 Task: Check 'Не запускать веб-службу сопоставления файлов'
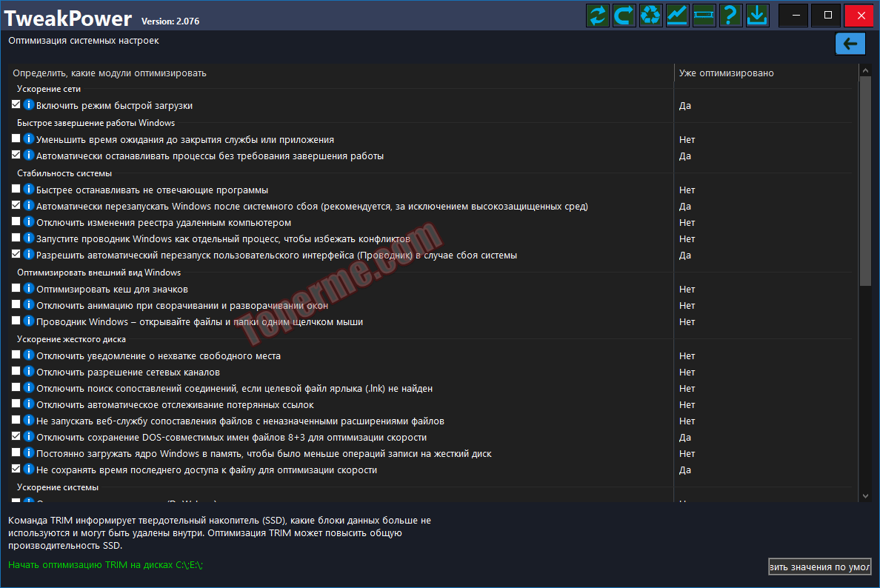click(16, 420)
